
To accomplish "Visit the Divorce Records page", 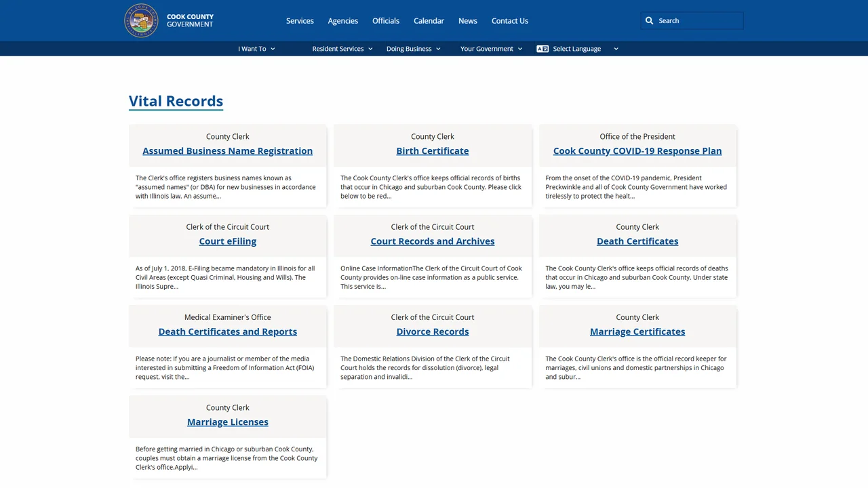I will 433,331.
